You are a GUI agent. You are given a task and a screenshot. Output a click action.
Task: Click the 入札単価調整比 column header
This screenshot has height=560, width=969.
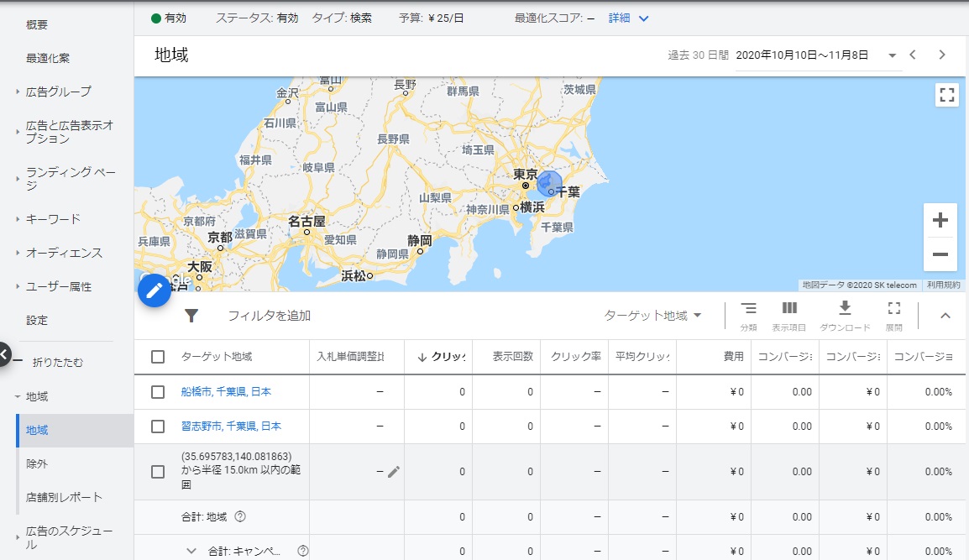click(350, 357)
